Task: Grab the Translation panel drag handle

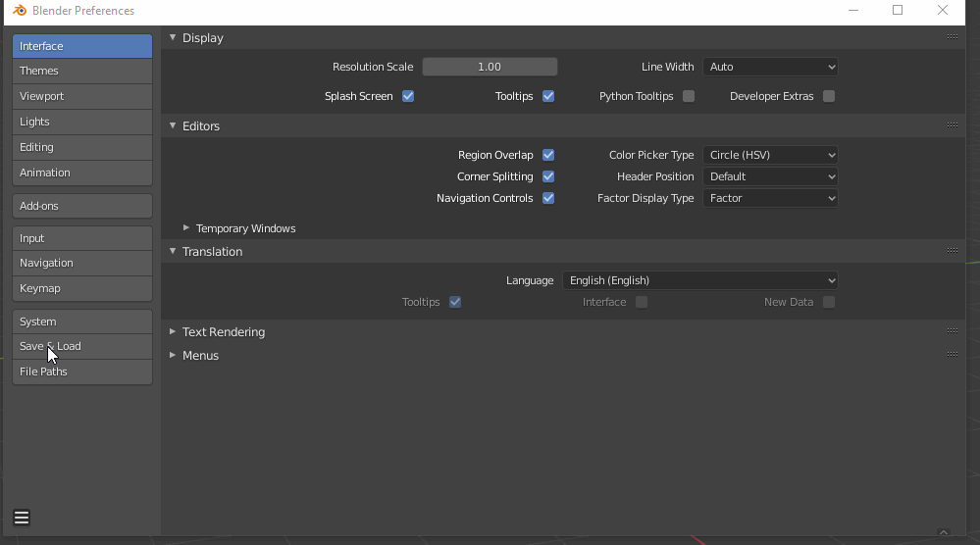Action: point(952,251)
